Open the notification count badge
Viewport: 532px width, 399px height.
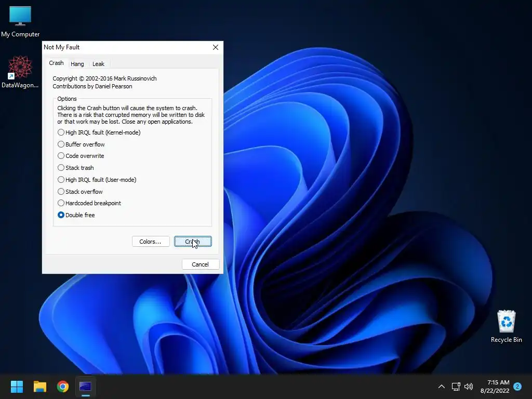pyautogui.click(x=517, y=387)
